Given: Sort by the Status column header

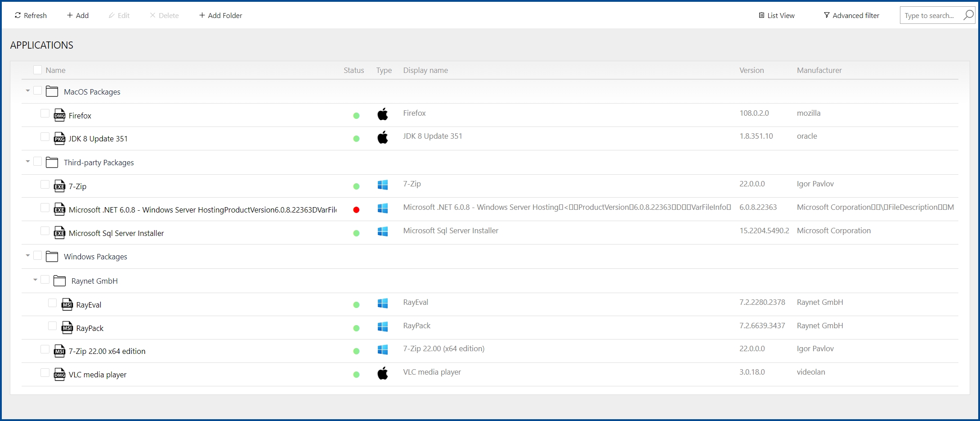Looking at the screenshot, I should (354, 70).
